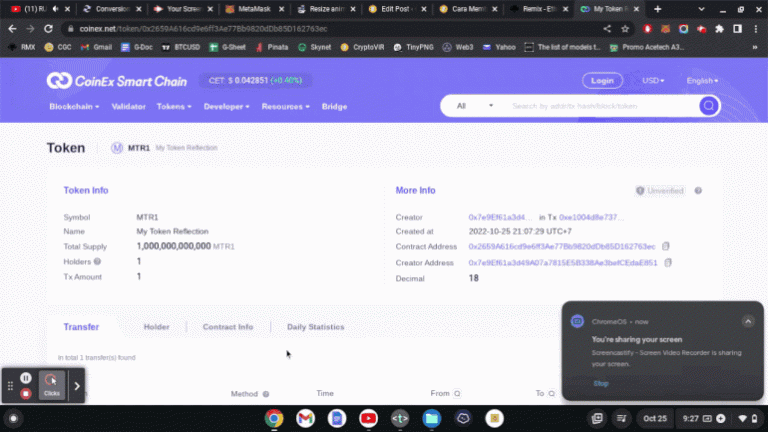
Task: Click the help icon beside Unverified
Action: point(698,190)
